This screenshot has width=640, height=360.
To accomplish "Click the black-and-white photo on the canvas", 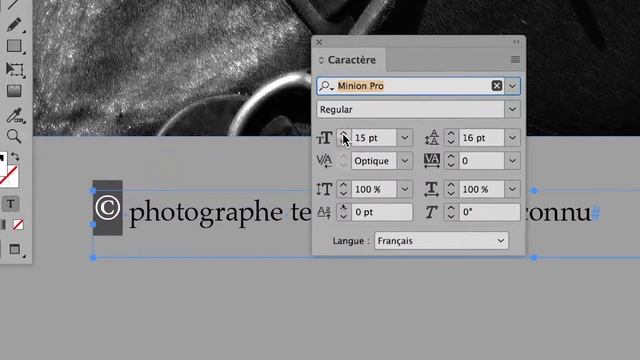I will coord(171,69).
